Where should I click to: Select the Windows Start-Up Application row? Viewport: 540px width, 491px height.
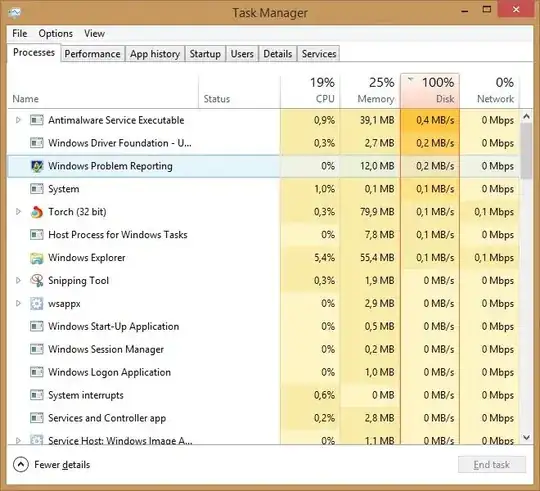(x=263, y=326)
